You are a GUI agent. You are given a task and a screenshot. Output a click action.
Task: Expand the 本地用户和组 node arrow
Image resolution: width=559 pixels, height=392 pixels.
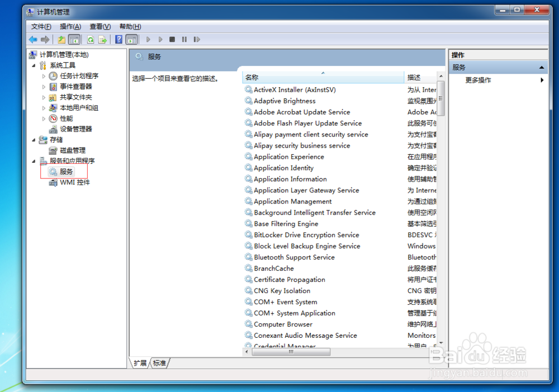tap(44, 108)
